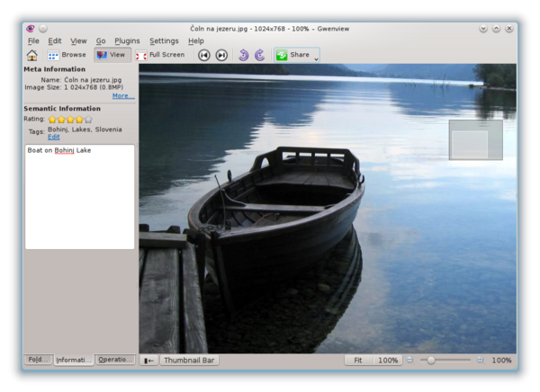Click the zoom in plus icon
The image size is (540, 392).
[480, 360]
